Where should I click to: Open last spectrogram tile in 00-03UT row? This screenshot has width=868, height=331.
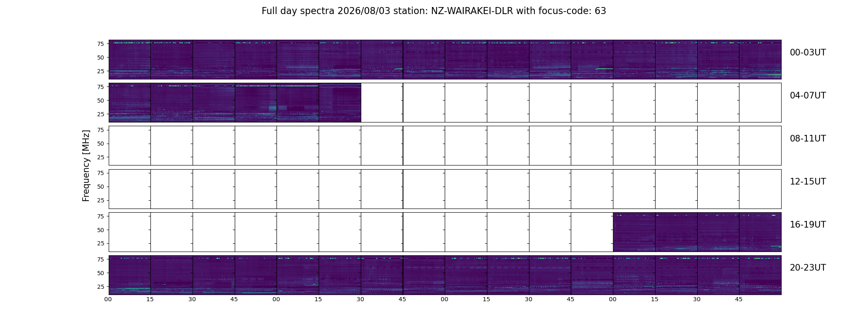coord(760,60)
